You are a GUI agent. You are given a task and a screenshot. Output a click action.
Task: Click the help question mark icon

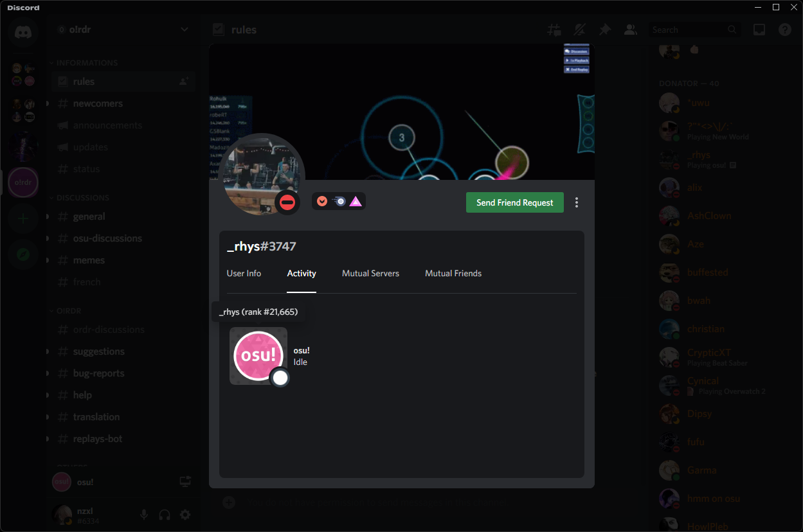784,30
